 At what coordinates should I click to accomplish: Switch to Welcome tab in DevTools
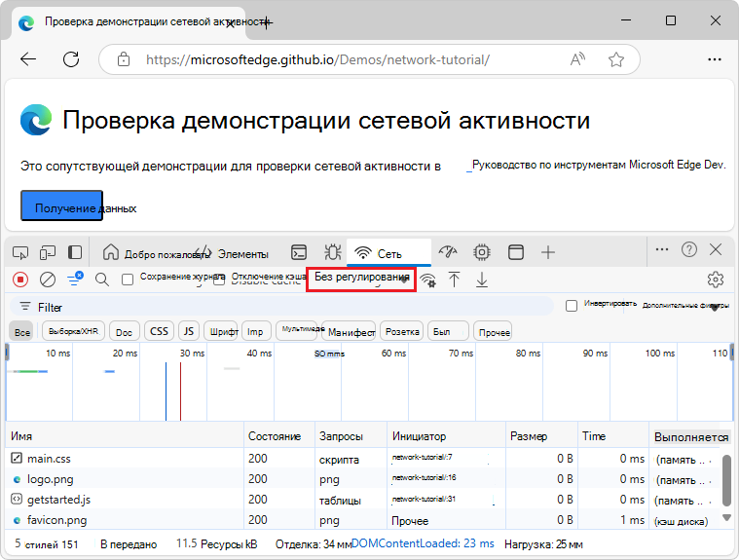click(x=156, y=253)
